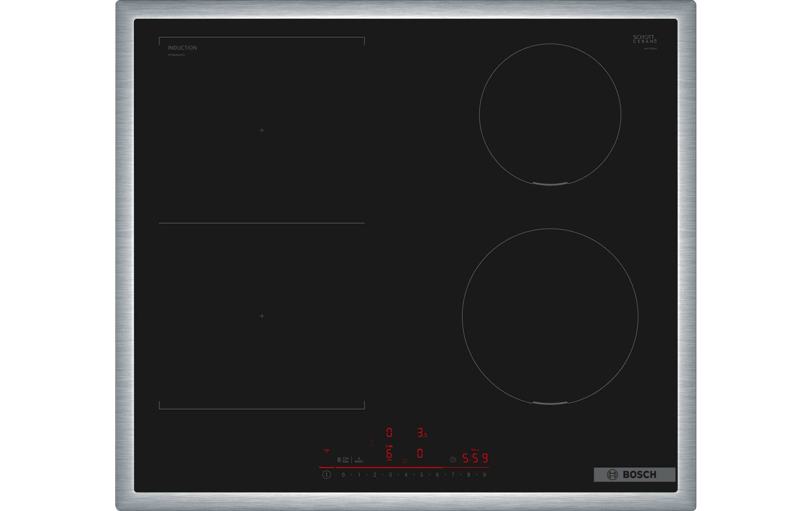Hold the 4 sec key lock icon
The height and width of the screenshot is (511, 812).
point(346,460)
